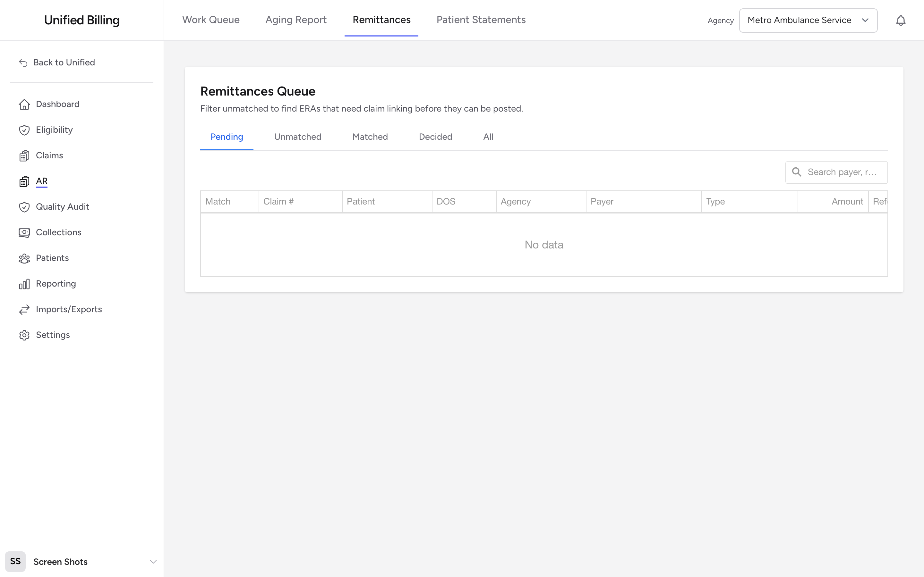Click the Eligibility shield icon
The image size is (924, 577).
point(24,130)
